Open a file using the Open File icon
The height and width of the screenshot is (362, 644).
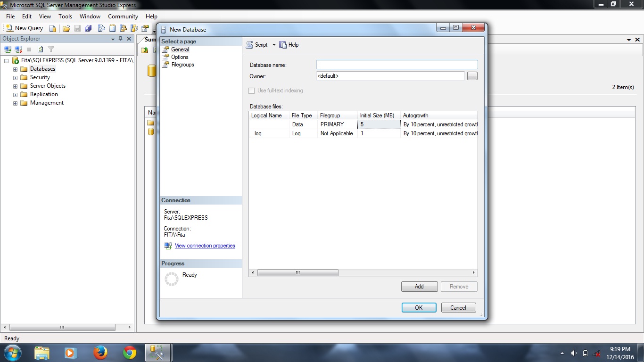[x=66, y=28]
